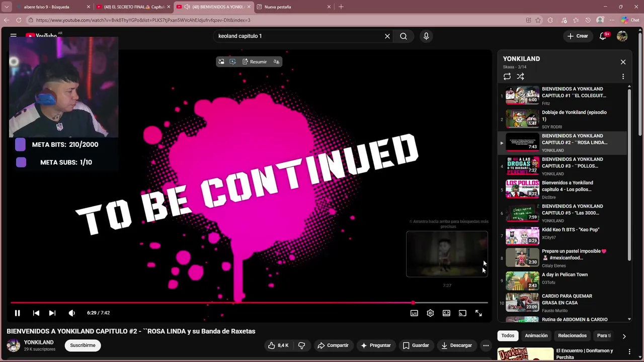Start voice search with microphone
644x362 pixels.
coord(426,36)
